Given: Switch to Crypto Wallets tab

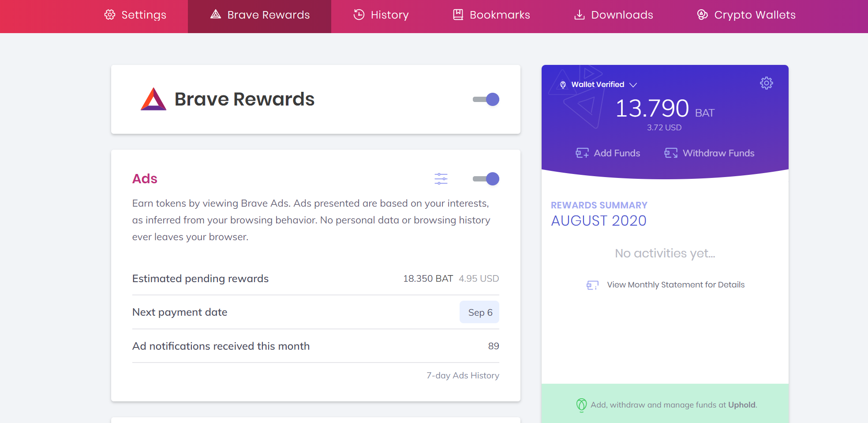Looking at the screenshot, I should [x=746, y=15].
